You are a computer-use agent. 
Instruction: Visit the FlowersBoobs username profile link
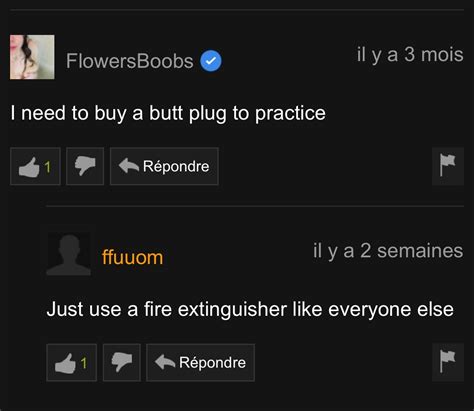(x=129, y=61)
